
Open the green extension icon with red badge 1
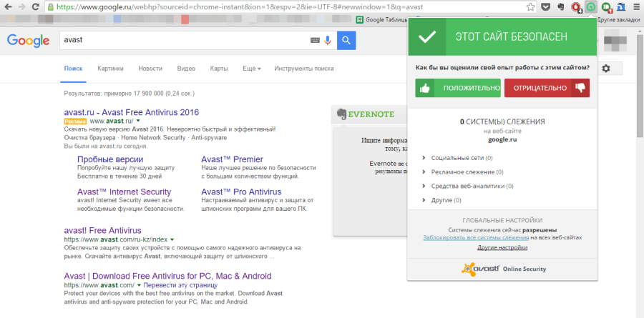[606, 7]
